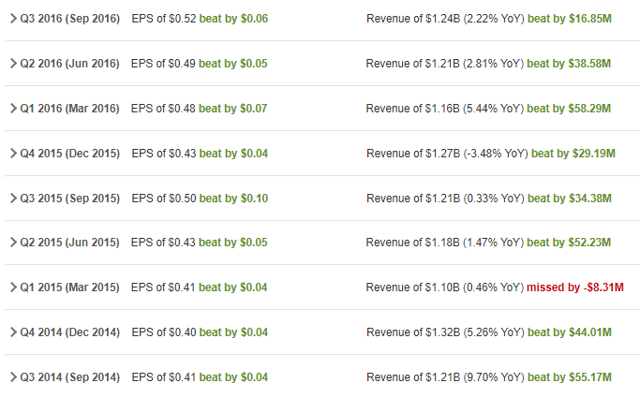Click the Q3 2016 (Sep 2016) label
This screenshot has height=398, width=640.
70,19
